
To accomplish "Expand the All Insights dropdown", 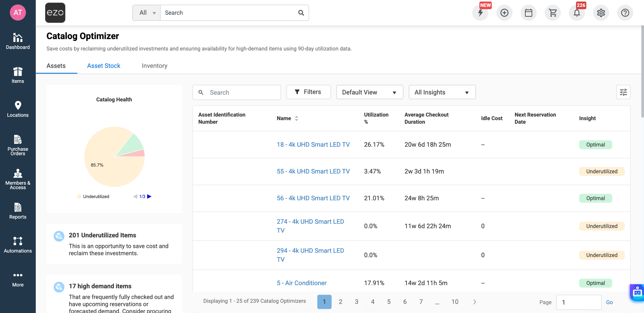I will coord(442,92).
